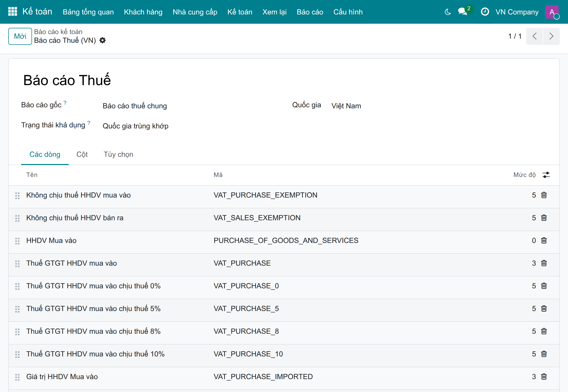Open the conversations chat icon
Viewport: 568px width, 392px height.
[462, 12]
